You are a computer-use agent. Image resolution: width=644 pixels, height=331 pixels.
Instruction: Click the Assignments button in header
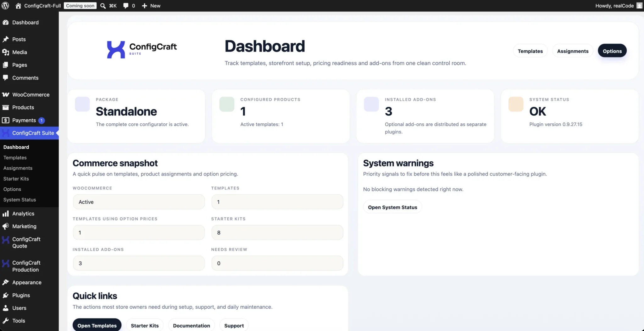573,51
